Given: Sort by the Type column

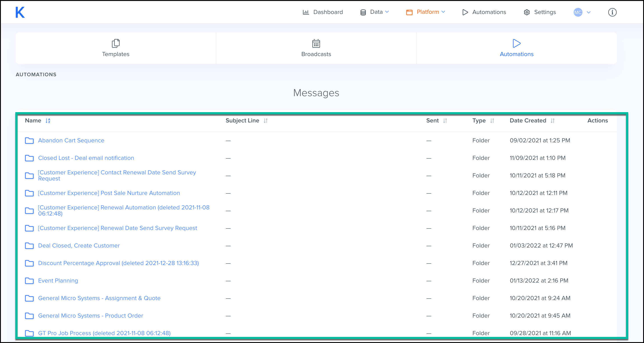Looking at the screenshot, I should click(492, 121).
